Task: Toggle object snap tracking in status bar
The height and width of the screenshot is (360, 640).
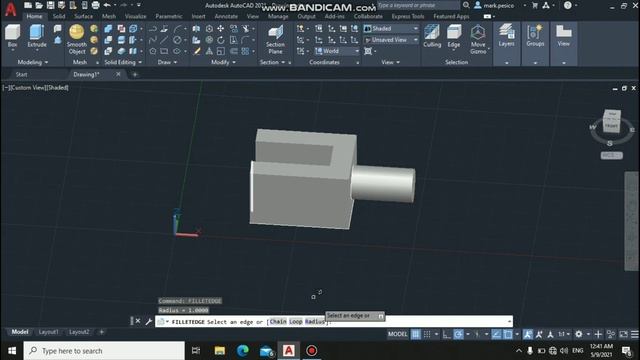Action: tap(496, 334)
